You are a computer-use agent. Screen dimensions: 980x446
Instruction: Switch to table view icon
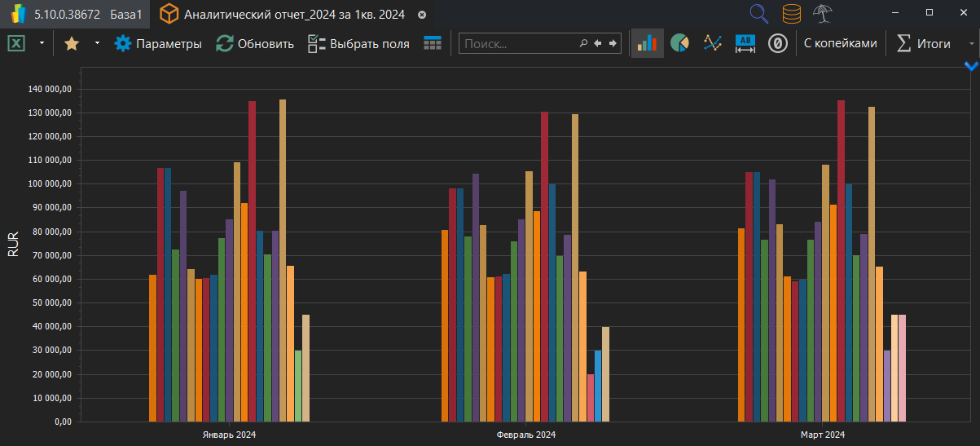433,43
